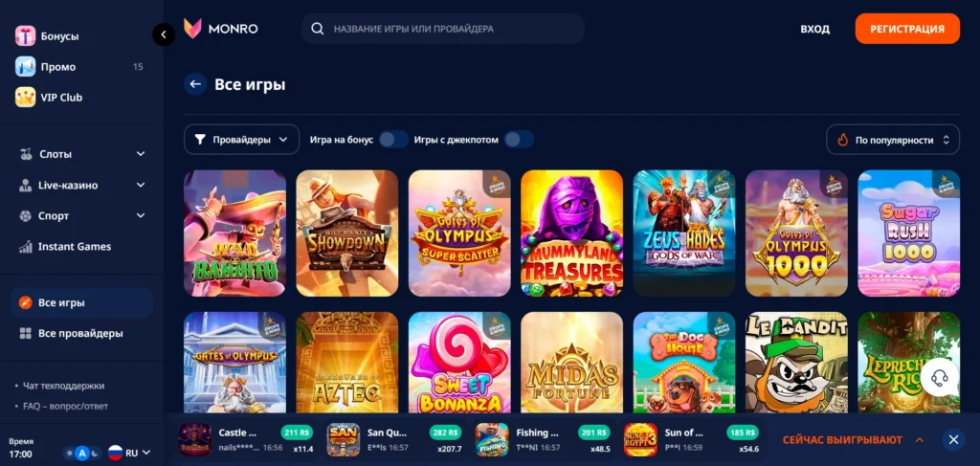Enable the Игры с джекпотом switch

(519, 140)
